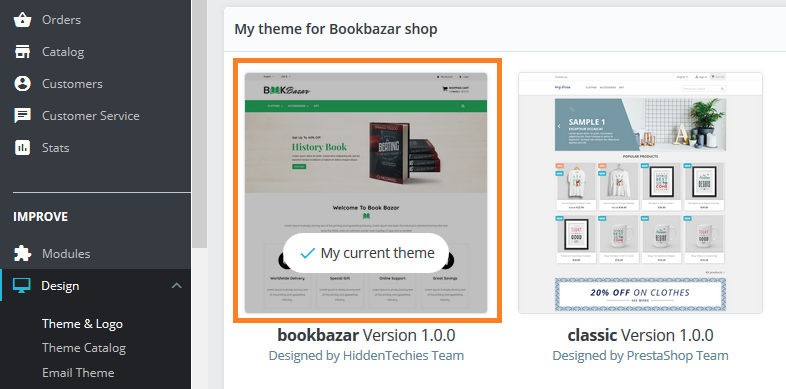
Task: Go to Theme Catalog page
Action: (x=84, y=348)
